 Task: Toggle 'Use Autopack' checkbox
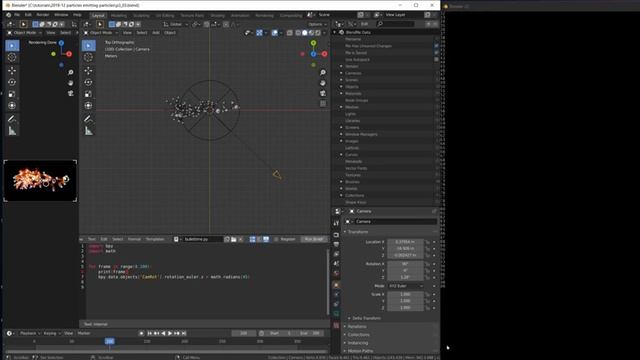436,59
